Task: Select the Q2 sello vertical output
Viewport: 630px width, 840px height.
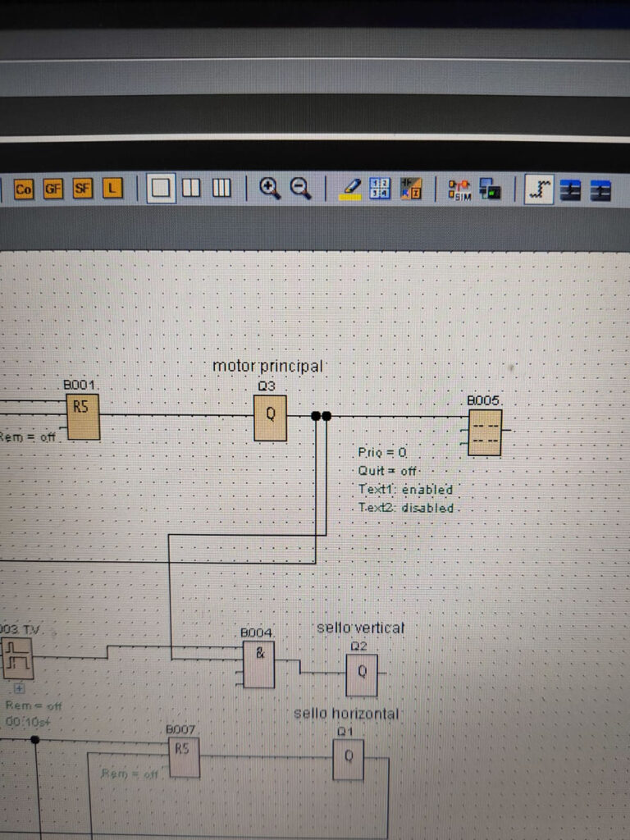Action: pos(362,674)
